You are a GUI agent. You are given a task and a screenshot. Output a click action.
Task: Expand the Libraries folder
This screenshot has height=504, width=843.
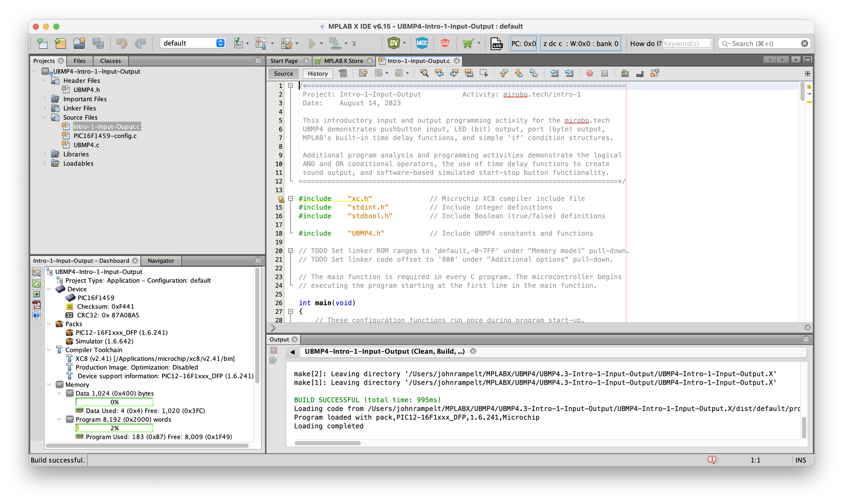(45, 154)
